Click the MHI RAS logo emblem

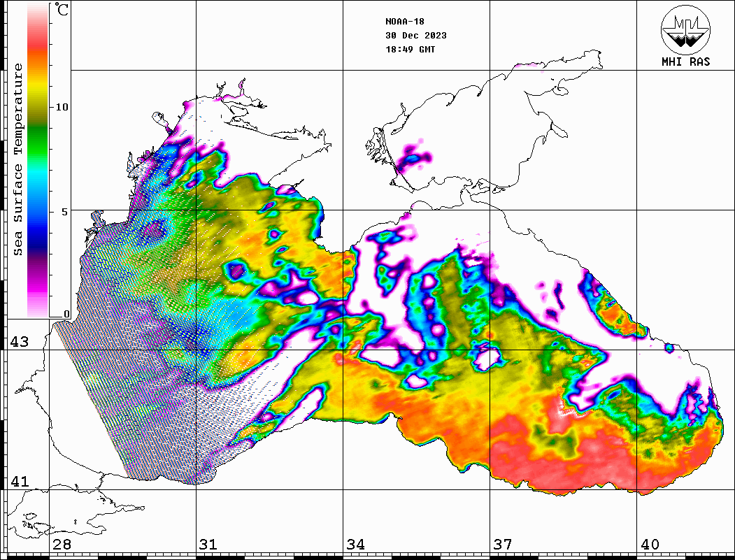pyautogui.click(x=685, y=29)
